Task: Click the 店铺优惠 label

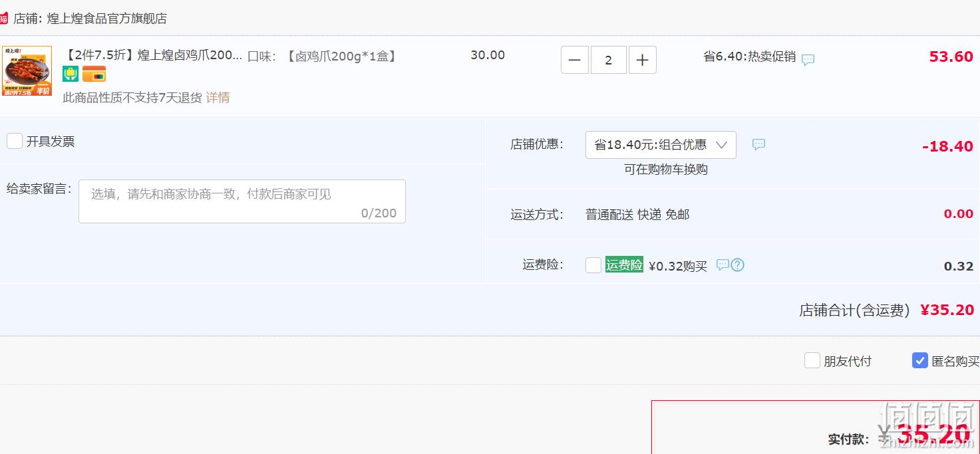Action: click(537, 144)
